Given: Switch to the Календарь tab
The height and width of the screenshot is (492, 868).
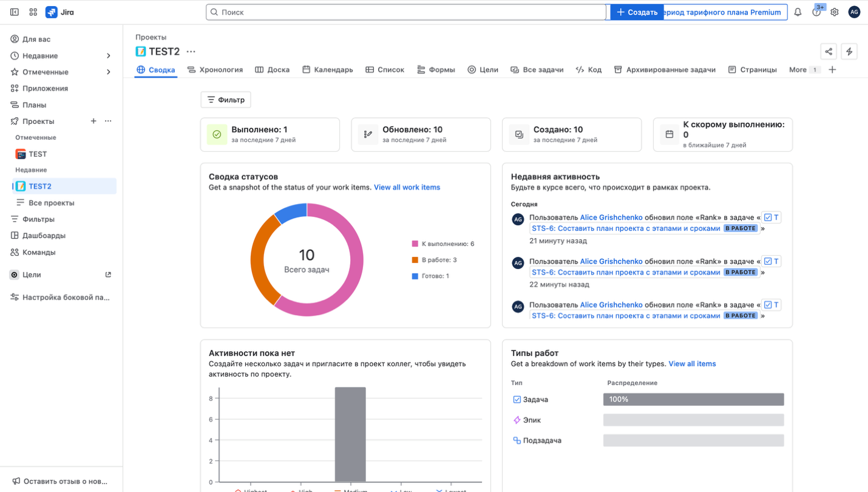Looking at the screenshot, I should point(327,70).
